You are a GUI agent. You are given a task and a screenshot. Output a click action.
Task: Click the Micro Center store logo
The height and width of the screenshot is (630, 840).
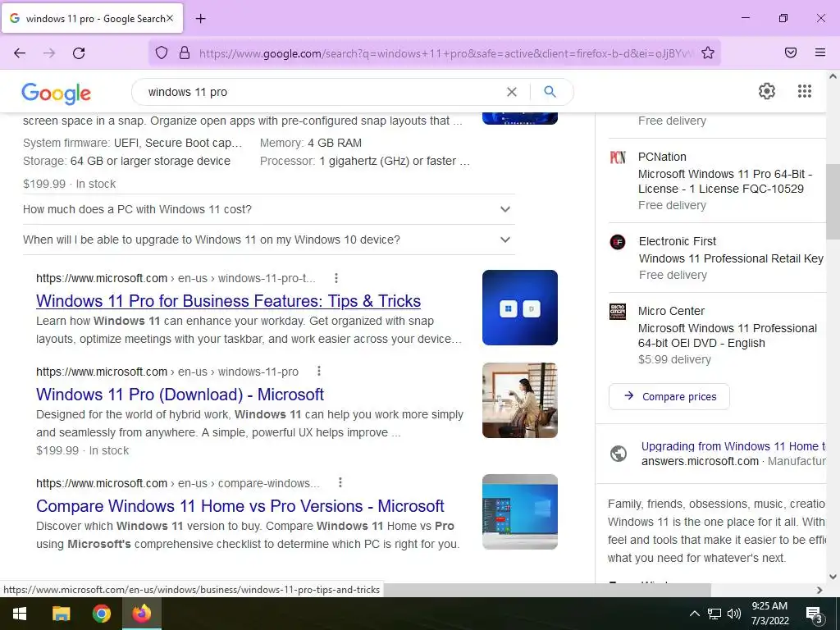click(x=618, y=311)
